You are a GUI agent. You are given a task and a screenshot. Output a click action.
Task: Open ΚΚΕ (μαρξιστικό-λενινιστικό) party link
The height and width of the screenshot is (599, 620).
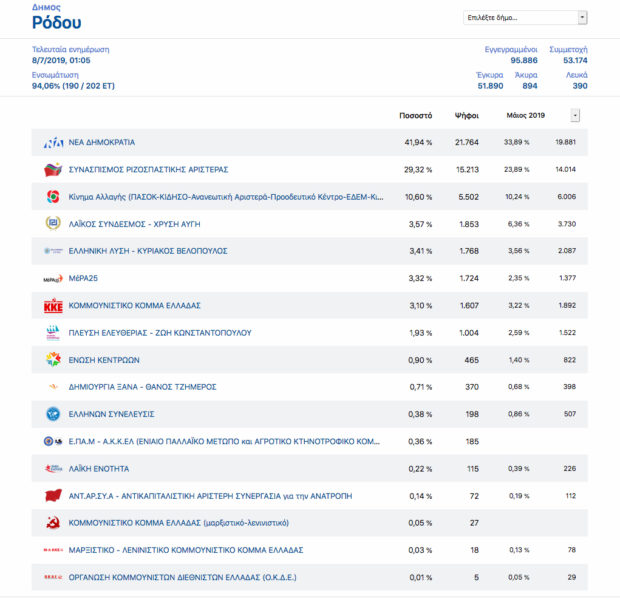point(179,523)
